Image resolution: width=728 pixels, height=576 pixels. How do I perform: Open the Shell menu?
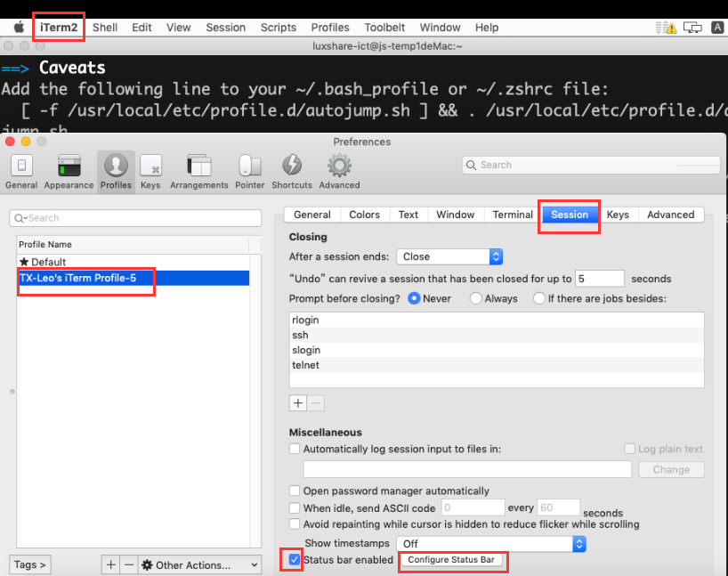pyautogui.click(x=105, y=28)
